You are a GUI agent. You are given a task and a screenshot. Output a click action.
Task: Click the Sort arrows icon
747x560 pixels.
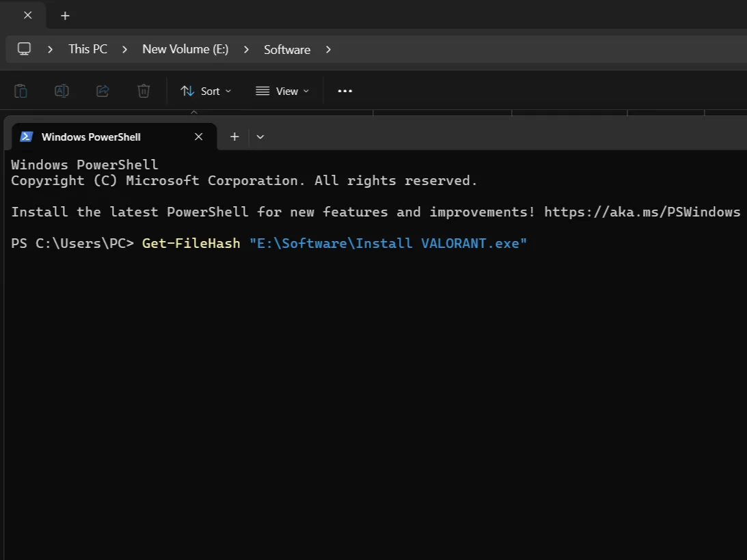(185, 90)
